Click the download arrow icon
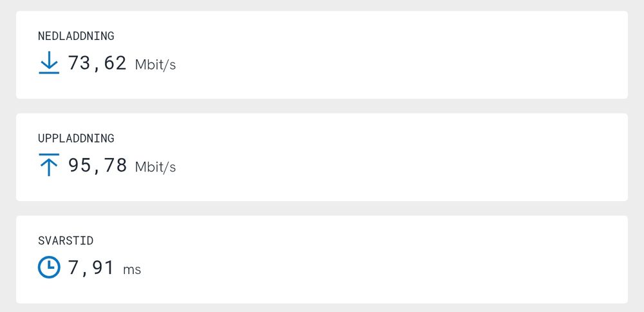This screenshot has height=312, width=644. (x=49, y=63)
